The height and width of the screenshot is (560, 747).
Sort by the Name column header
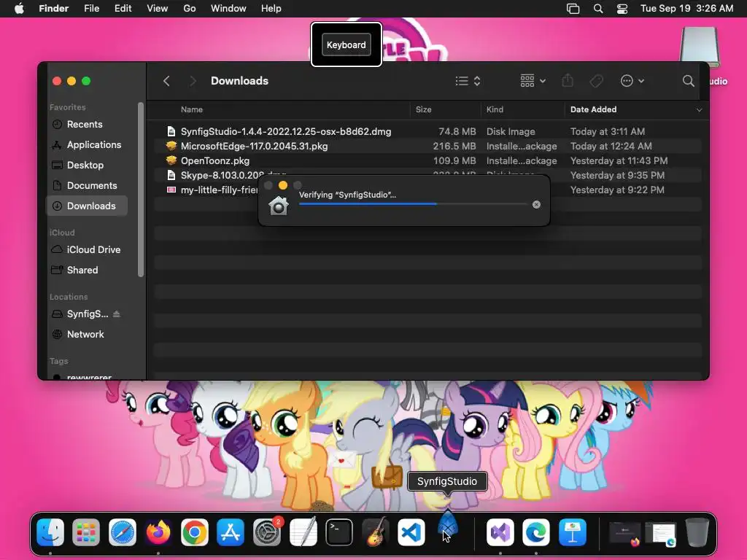click(x=192, y=109)
